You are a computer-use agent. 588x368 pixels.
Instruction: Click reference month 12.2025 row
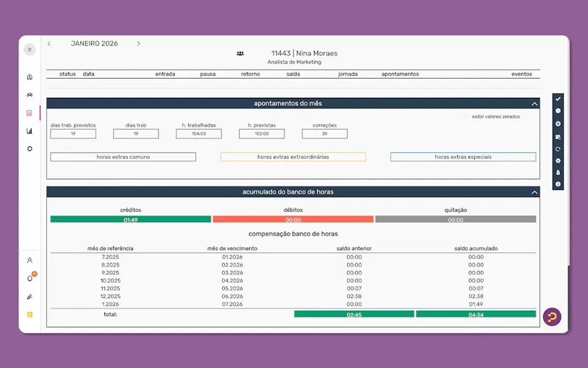click(x=110, y=297)
